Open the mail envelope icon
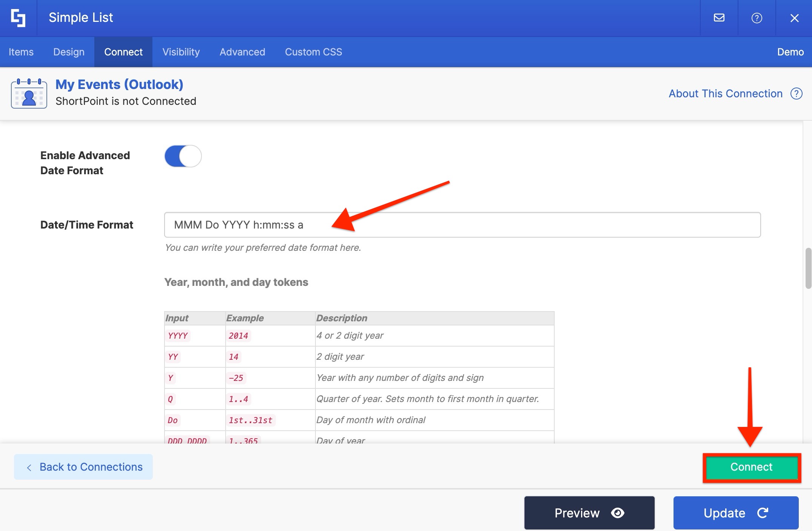 (719, 18)
